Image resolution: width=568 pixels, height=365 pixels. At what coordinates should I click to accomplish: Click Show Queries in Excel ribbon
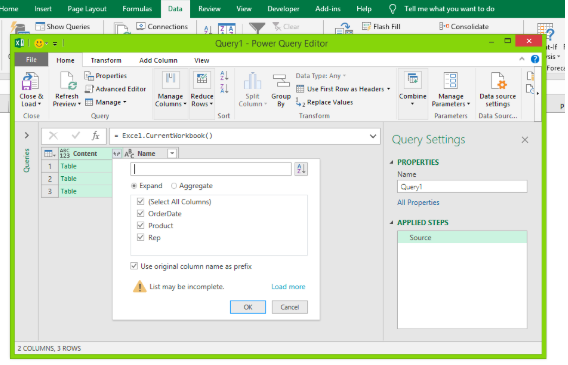click(x=63, y=26)
